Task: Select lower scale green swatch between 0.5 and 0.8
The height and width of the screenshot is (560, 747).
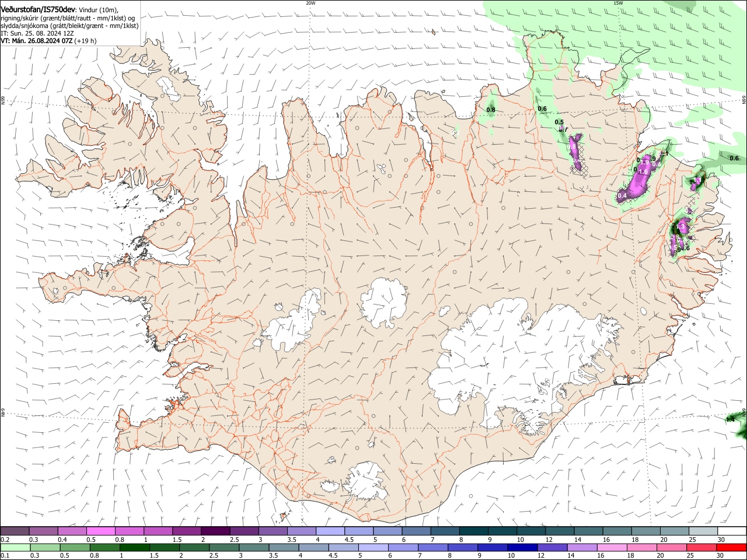Action: (x=75, y=547)
